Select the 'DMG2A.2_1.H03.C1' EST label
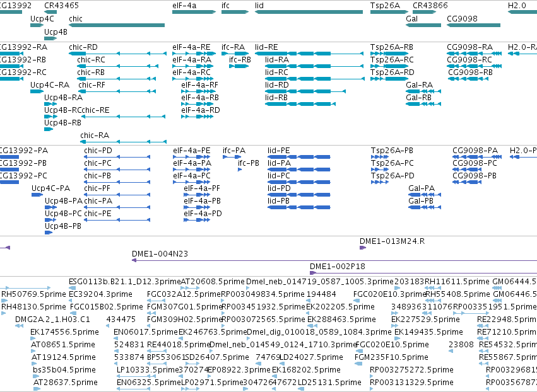This screenshot has width=537, height=392. (x=52, y=320)
